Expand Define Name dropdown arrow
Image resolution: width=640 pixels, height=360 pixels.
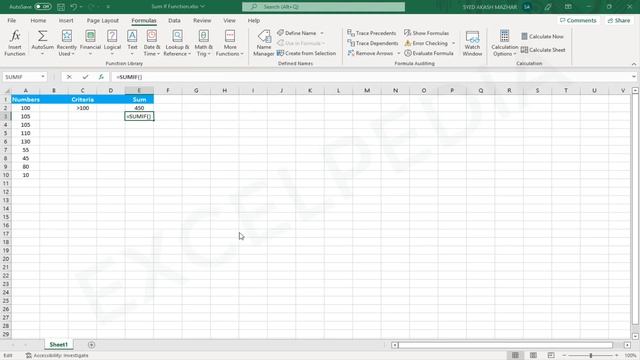pyautogui.click(x=322, y=33)
